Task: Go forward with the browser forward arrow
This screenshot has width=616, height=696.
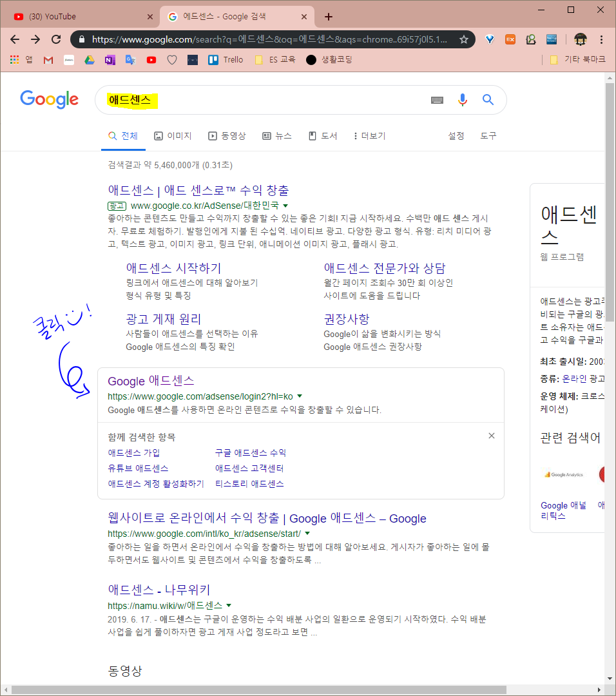Action: click(35, 39)
